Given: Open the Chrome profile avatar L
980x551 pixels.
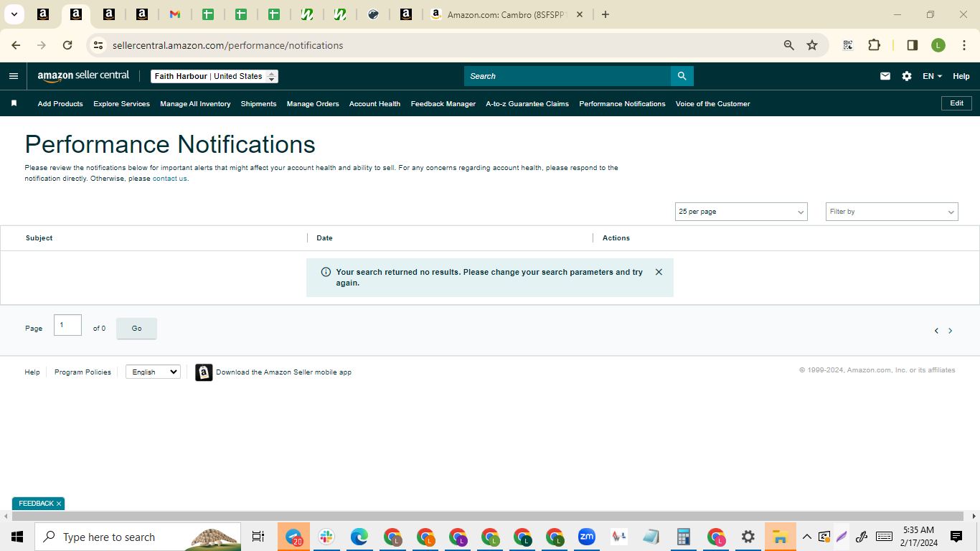Looking at the screenshot, I should point(938,45).
